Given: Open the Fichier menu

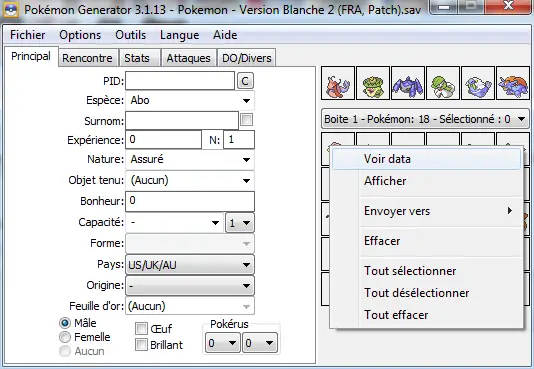Looking at the screenshot, I should click(x=28, y=35).
